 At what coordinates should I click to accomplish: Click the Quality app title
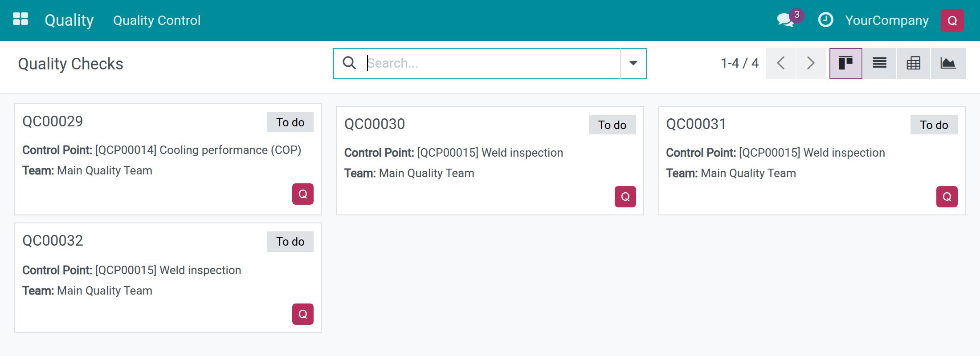[x=69, y=20]
